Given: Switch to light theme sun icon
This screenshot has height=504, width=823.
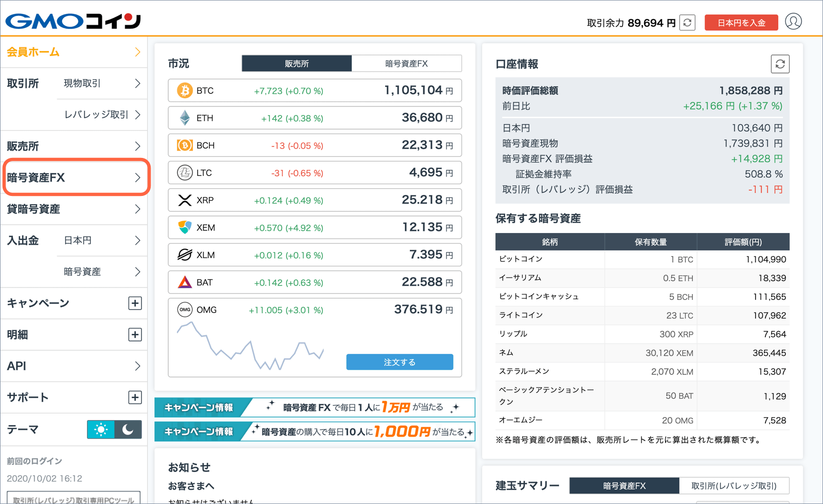Looking at the screenshot, I should pyautogui.click(x=101, y=429).
